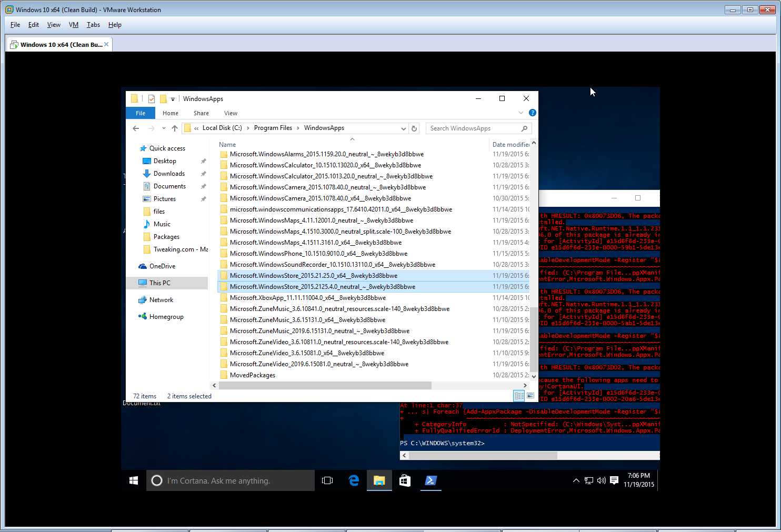
Task: Click the Name column header
Action: [227, 145]
